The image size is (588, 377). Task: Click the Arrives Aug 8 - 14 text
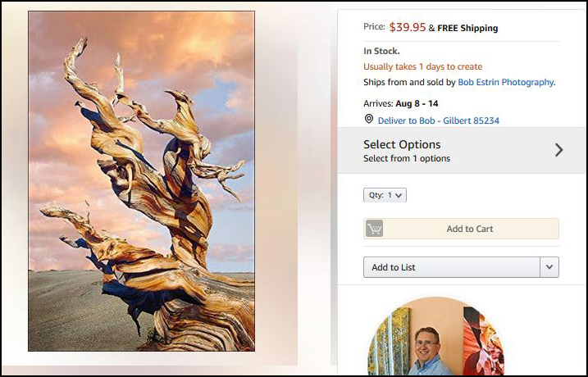[x=400, y=103]
